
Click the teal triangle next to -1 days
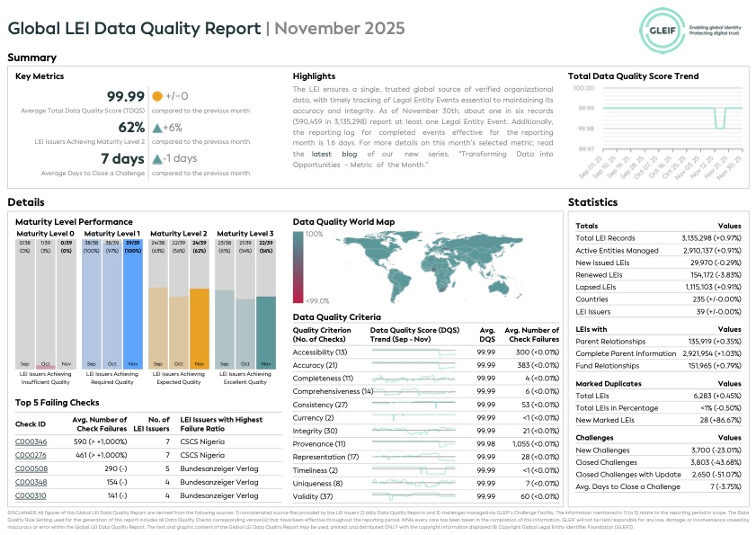pos(157,159)
